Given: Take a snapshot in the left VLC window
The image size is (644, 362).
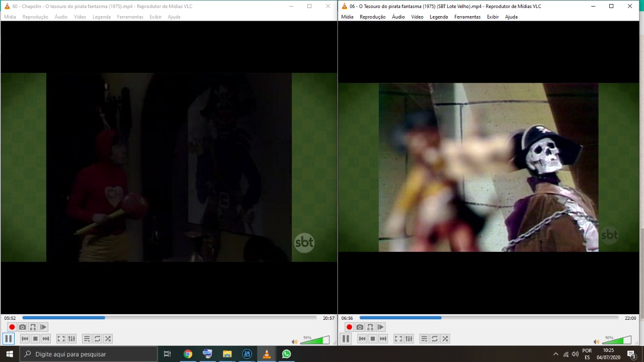Looking at the screenshot, I should click(x=23, y=327).
